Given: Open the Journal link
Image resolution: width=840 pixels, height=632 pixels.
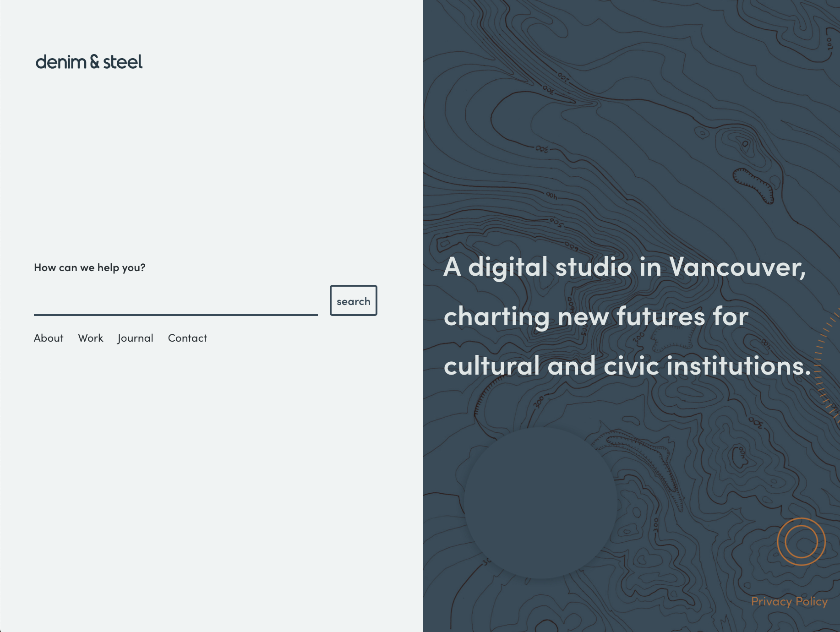Looking at the screenshot, I should [x=136, y=338].
